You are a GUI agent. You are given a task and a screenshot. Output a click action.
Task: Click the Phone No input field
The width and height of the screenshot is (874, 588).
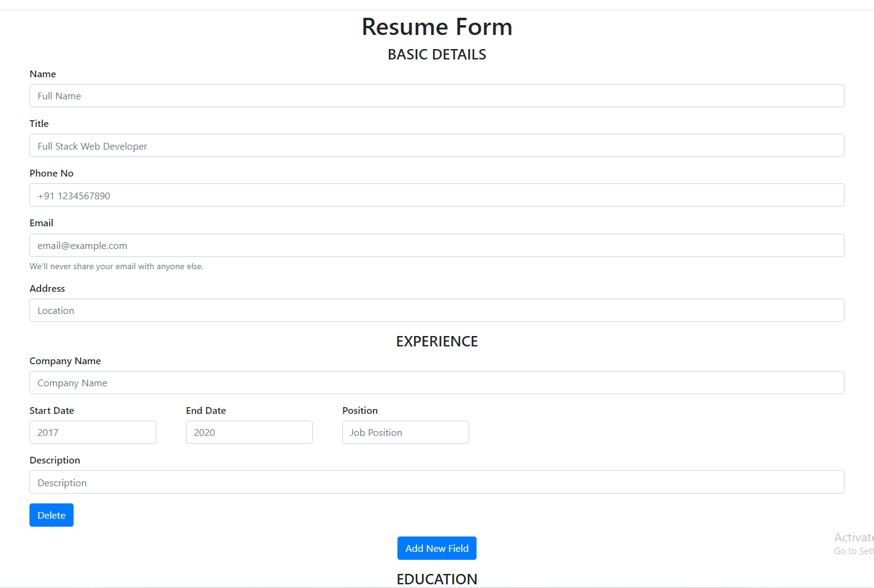click(437, 195)
